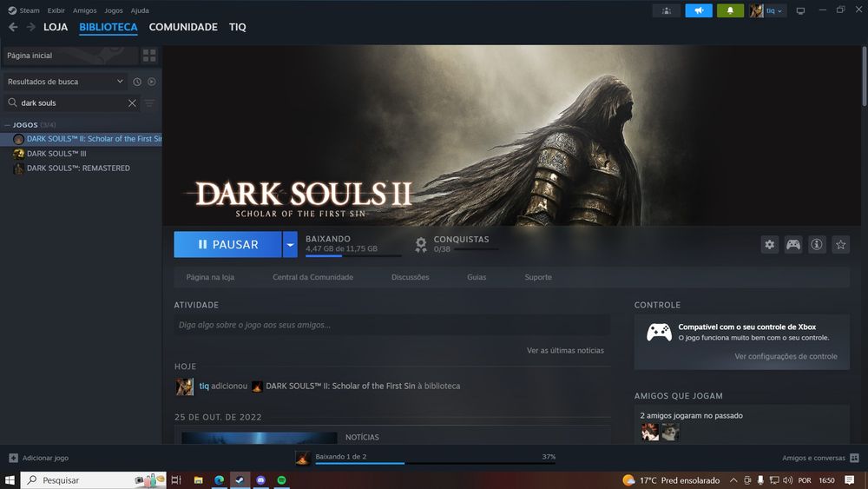Image resolution: width=868 pixels, height=489 pixels.
Task: Clear the dark souls search text
Action: (x=132, y=103)
